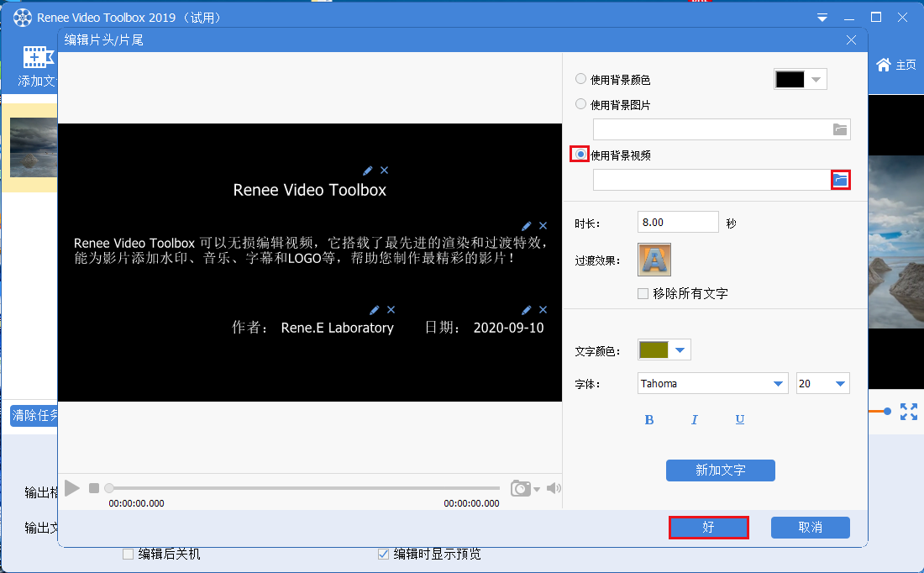
Task: Stop the preview playback
Action: tap(94, 488)
